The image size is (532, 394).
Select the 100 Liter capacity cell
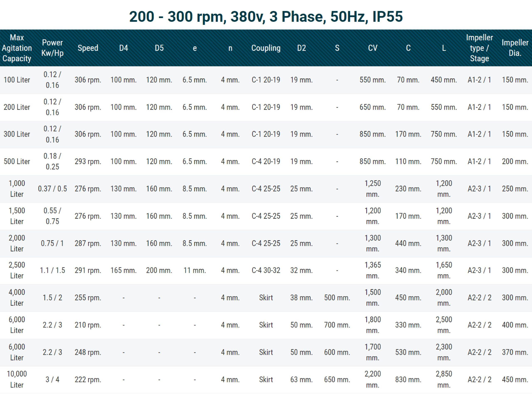[17, 80]
